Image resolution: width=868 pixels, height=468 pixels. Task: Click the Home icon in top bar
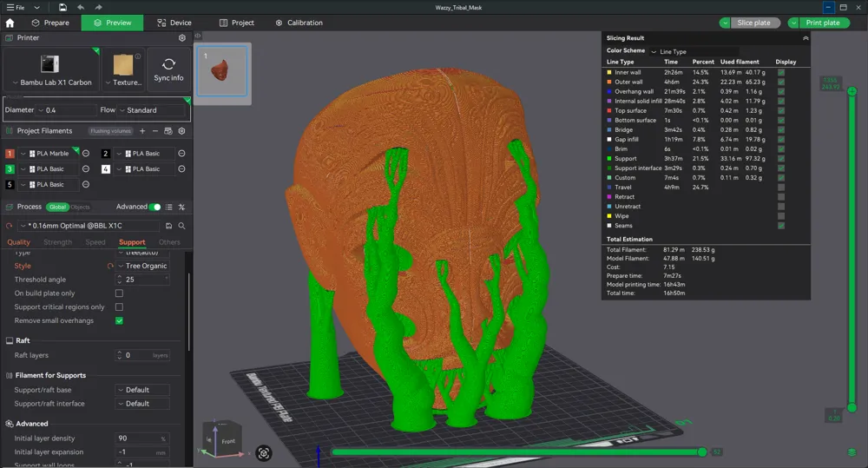click(10, 23)
